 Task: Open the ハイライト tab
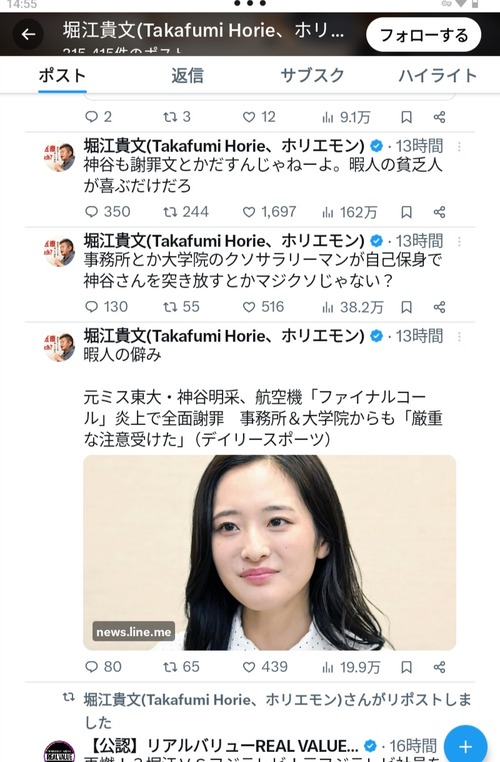[x=437, y=76]
